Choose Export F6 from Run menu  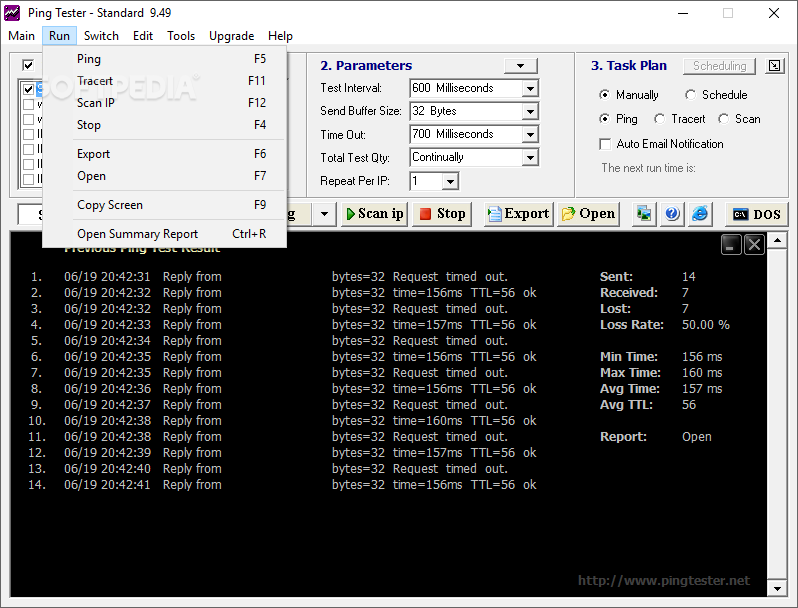(165, 154)
